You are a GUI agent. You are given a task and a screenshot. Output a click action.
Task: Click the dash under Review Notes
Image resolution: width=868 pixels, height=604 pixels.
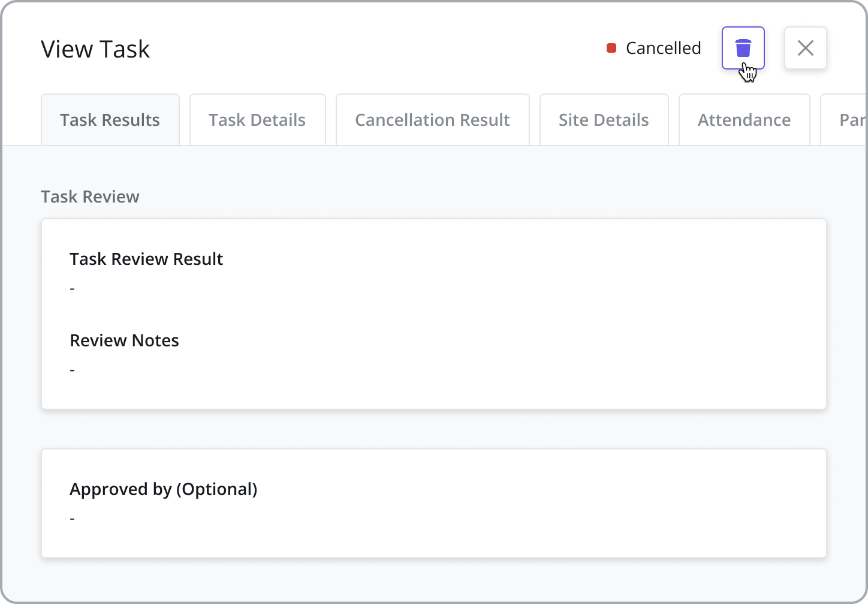[x=73, y=370]
